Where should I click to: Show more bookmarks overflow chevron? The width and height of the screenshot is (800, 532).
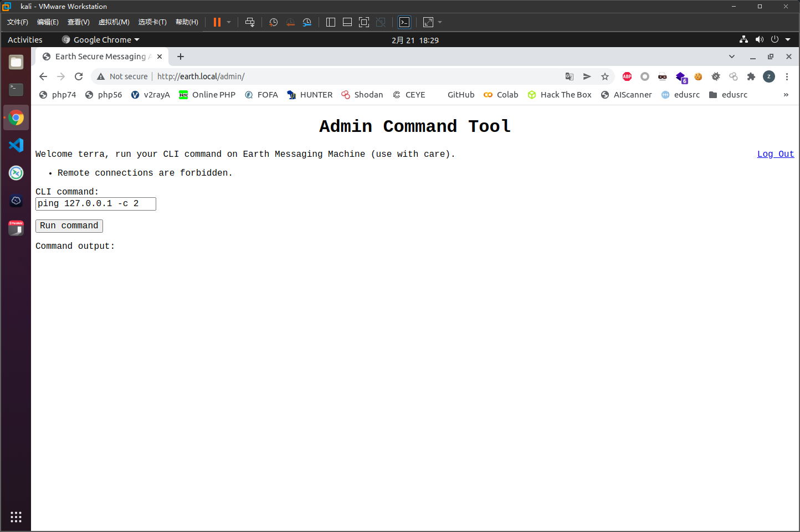point(786,95)
